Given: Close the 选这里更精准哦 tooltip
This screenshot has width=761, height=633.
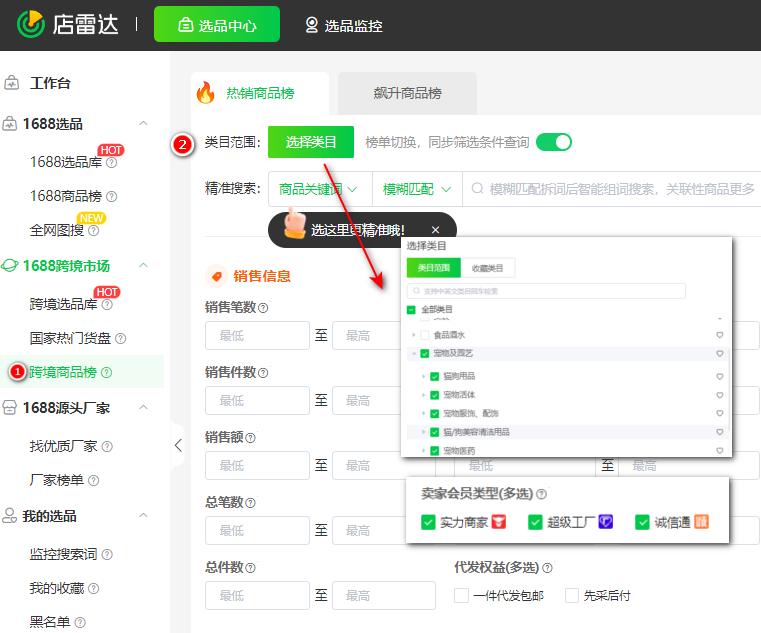Looking at the screenshot, I should (x=435, y=230).
